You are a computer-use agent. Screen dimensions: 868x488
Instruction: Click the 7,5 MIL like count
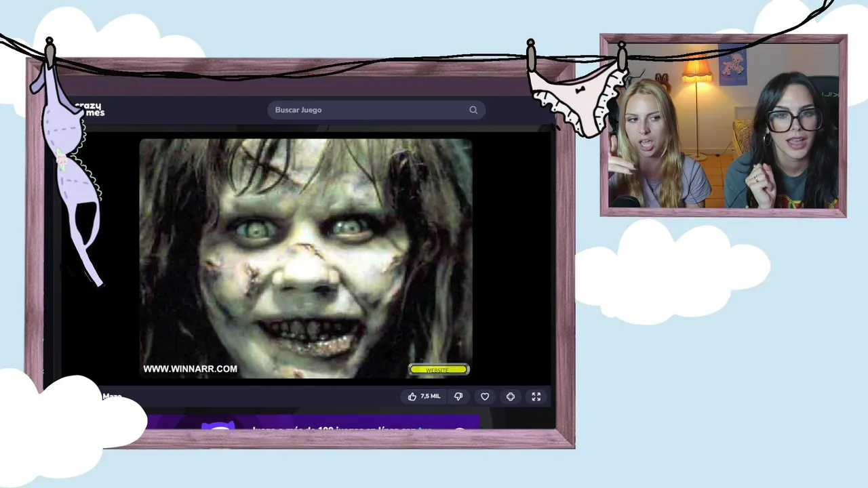tap(431, 396)
